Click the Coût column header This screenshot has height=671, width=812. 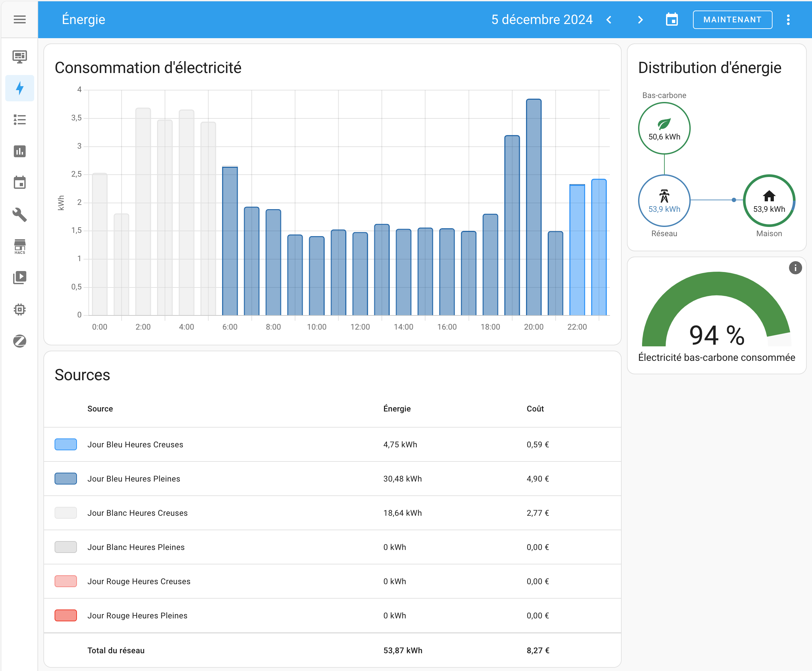(x=535, y=409)
